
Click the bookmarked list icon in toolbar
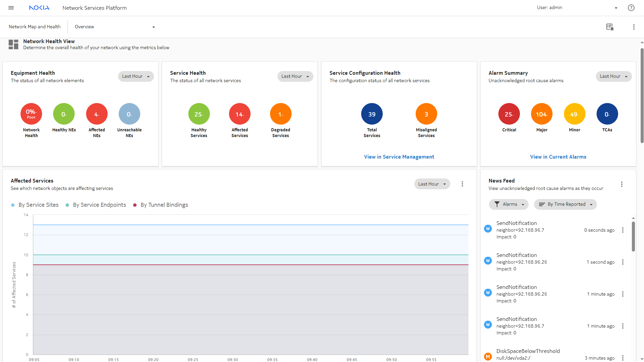610,27
